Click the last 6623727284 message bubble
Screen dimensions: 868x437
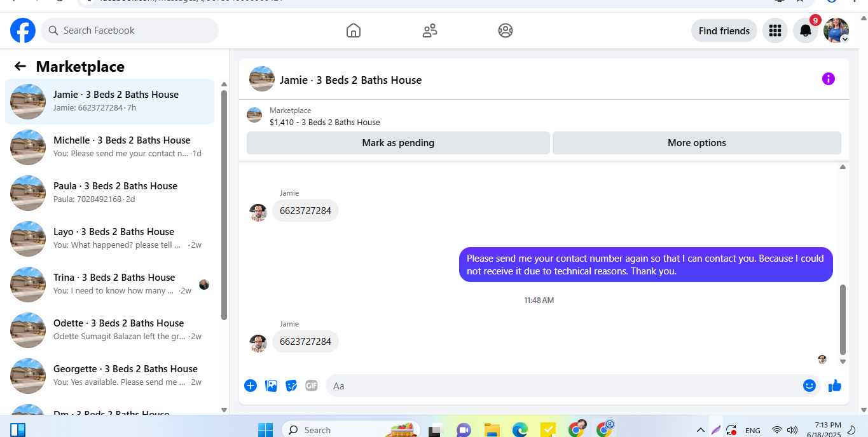click(305, 342)
